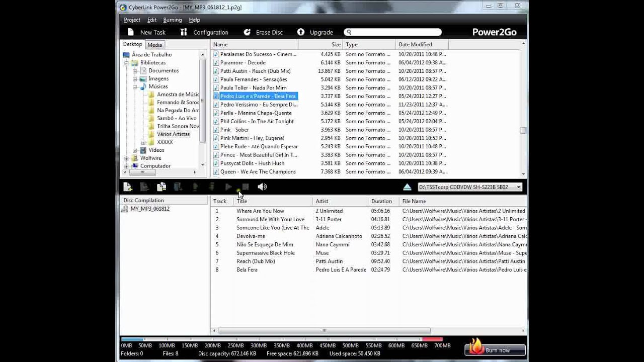The image size is (644, 362).
Task: Select the Desktop tab
Action: click(x=133, y=44)
